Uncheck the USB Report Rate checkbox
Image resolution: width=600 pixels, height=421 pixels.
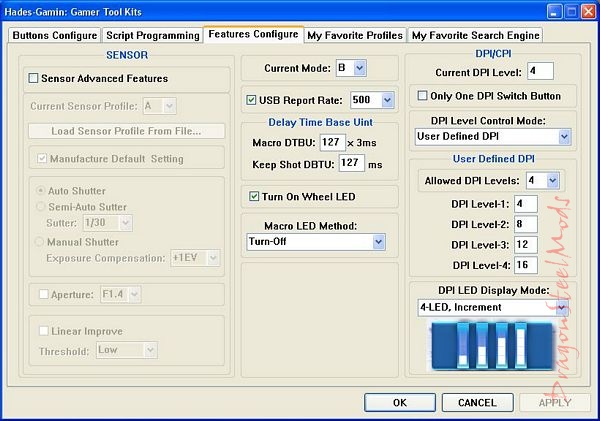tap(251, 100)
